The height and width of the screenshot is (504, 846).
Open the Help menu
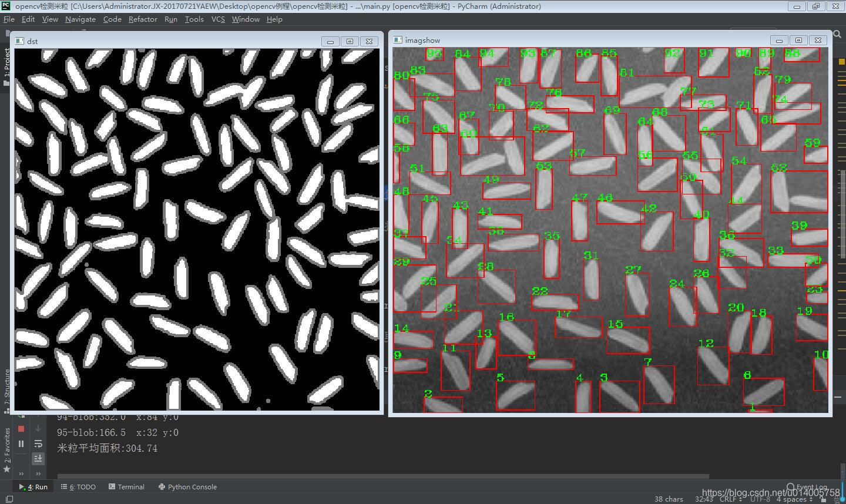point(274,19)
